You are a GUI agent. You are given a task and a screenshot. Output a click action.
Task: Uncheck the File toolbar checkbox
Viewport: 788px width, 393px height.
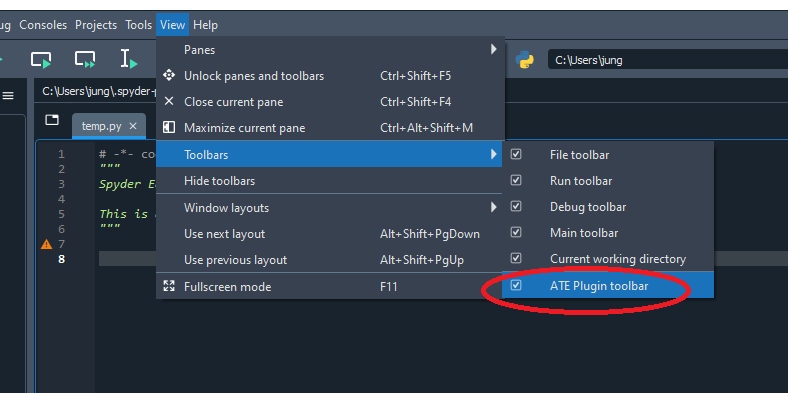click(x=516, y=154)
